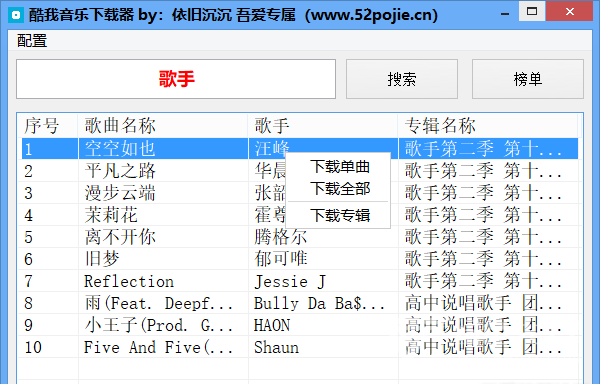Select song 离不开你
Screen dimensions: 600x384
120,237
